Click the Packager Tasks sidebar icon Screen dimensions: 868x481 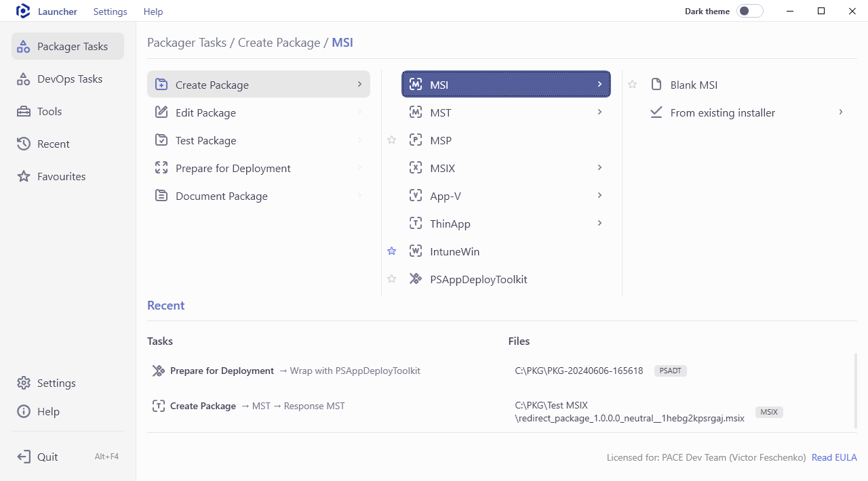24,47
